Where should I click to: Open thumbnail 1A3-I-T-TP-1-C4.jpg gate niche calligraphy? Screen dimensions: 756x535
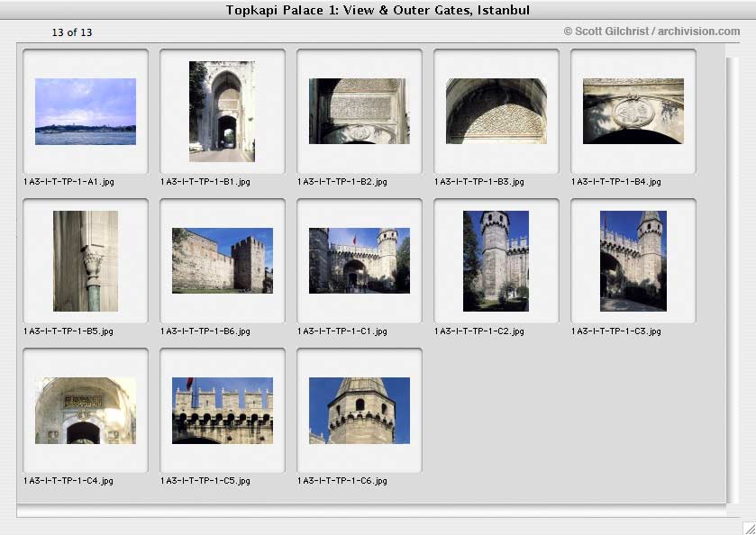pos(86,411)
